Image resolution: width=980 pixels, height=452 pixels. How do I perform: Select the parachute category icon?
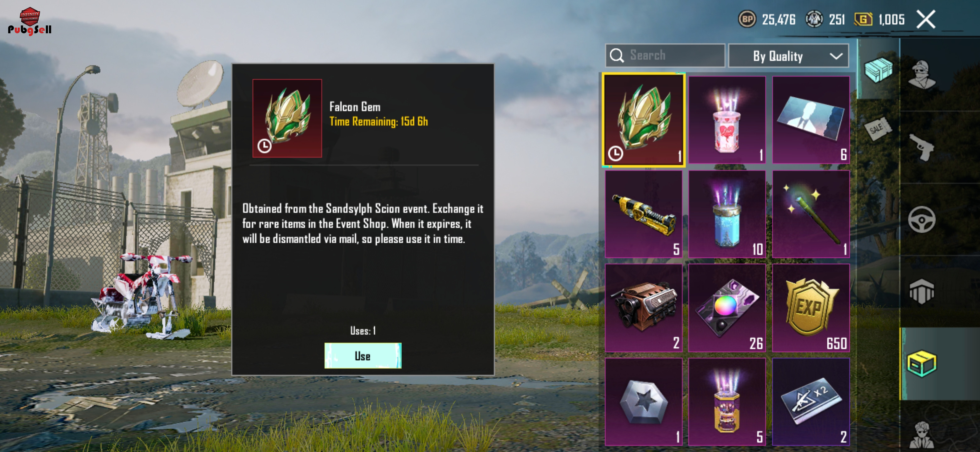[922, 292]
